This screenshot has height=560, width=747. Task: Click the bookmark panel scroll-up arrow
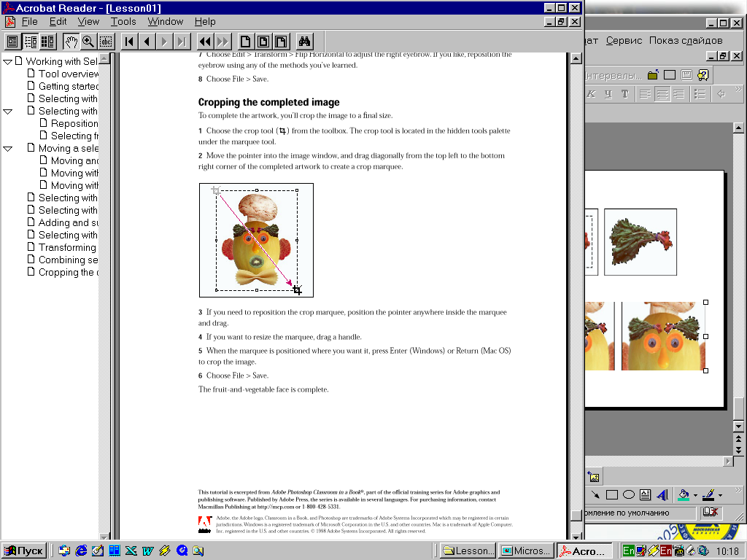point(104,58)
